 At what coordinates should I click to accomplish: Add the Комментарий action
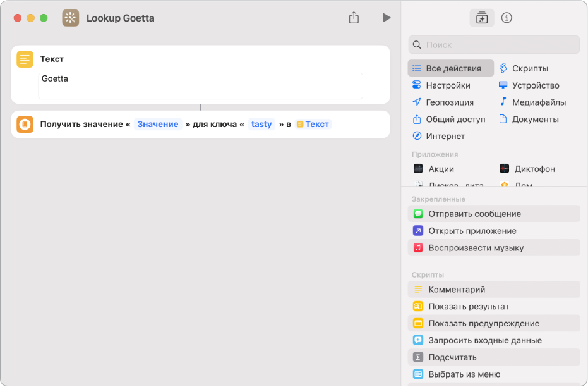pos(494,290)
